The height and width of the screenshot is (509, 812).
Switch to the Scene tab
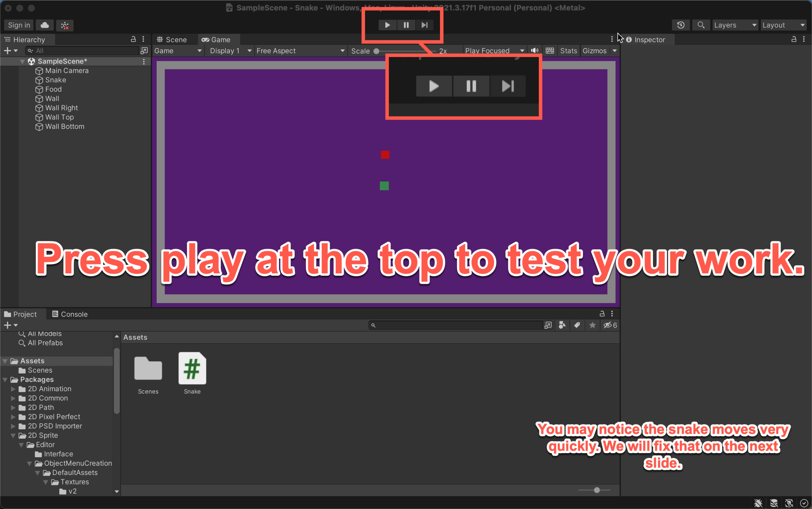click(172, 39)
